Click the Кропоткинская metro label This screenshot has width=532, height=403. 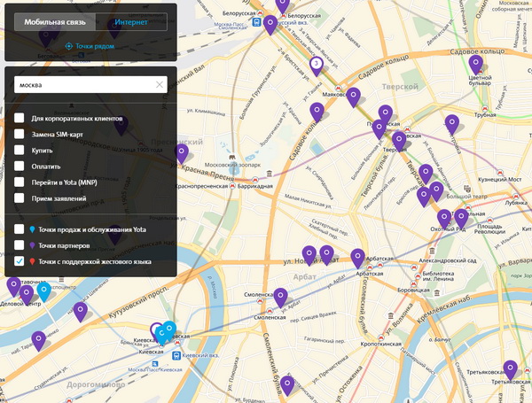[x=380, y=344]
